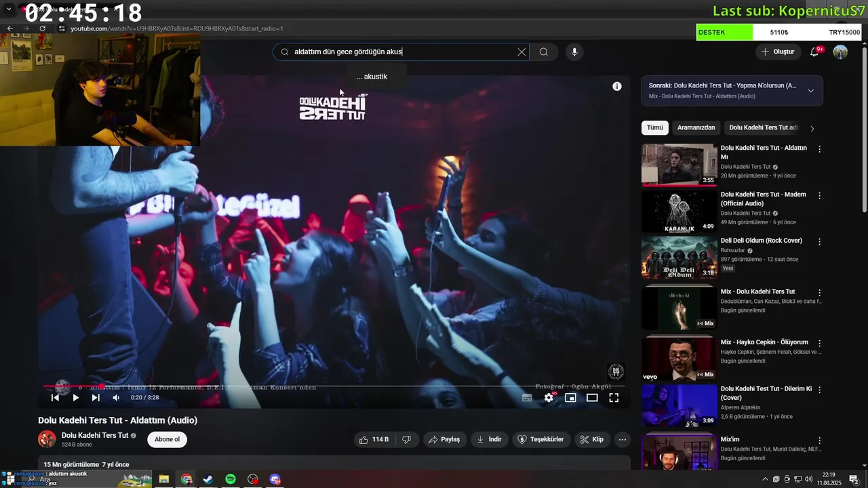Image resolution: width=868 pixels, height=488 pixels.
Task: Click the search magnifier button
Action: [544, 52]
